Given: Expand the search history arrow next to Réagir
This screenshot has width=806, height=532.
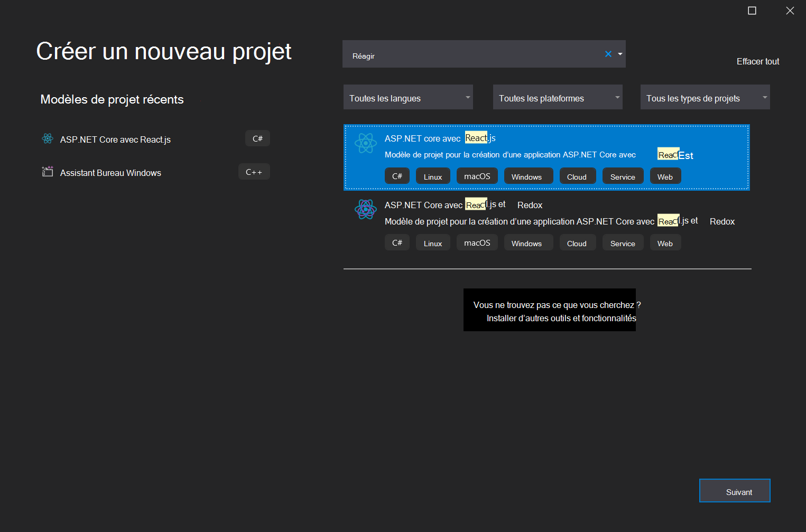Looking at the screenshot, I should [x=619, y=53].
